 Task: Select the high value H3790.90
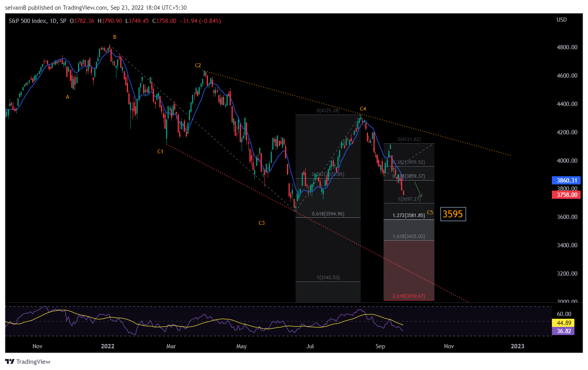pos(109,21)
